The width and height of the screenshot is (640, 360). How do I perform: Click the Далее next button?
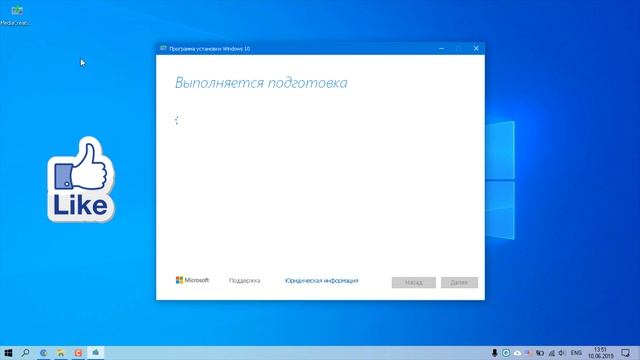pos(459,282)
